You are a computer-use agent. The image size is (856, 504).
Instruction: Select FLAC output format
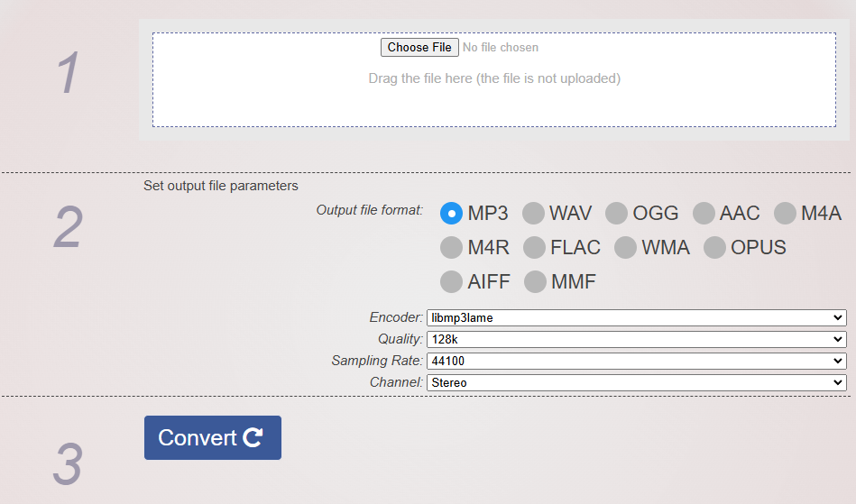coord(535,248)
